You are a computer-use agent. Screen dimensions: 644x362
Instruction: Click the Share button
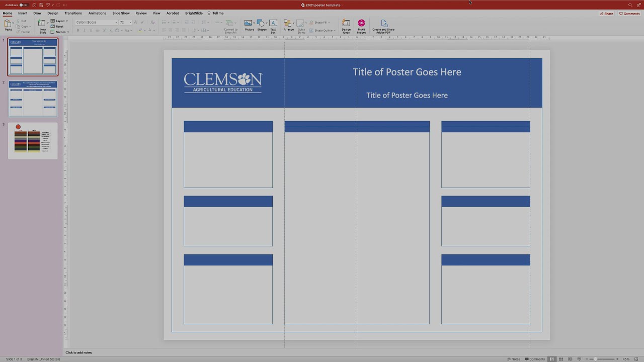click(606, 14)
